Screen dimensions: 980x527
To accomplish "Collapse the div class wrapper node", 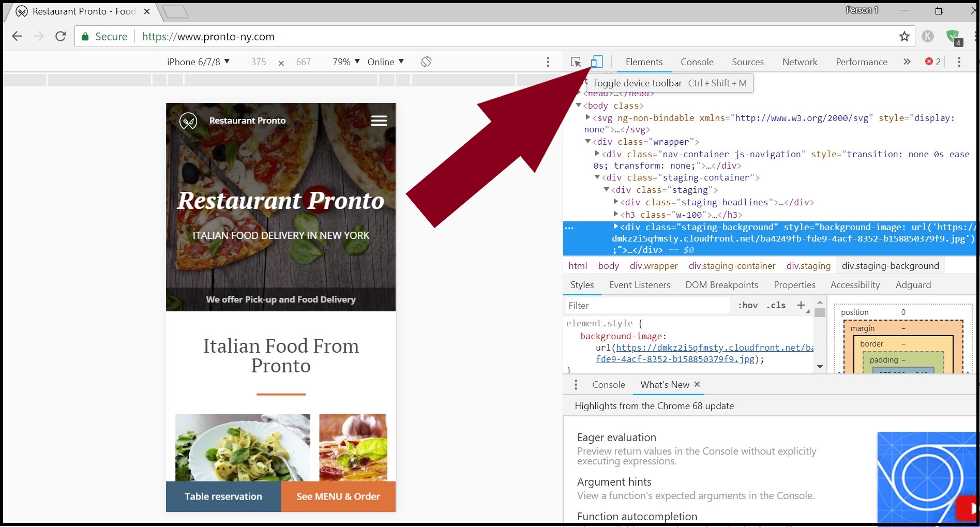I will (x=588, y=141).
